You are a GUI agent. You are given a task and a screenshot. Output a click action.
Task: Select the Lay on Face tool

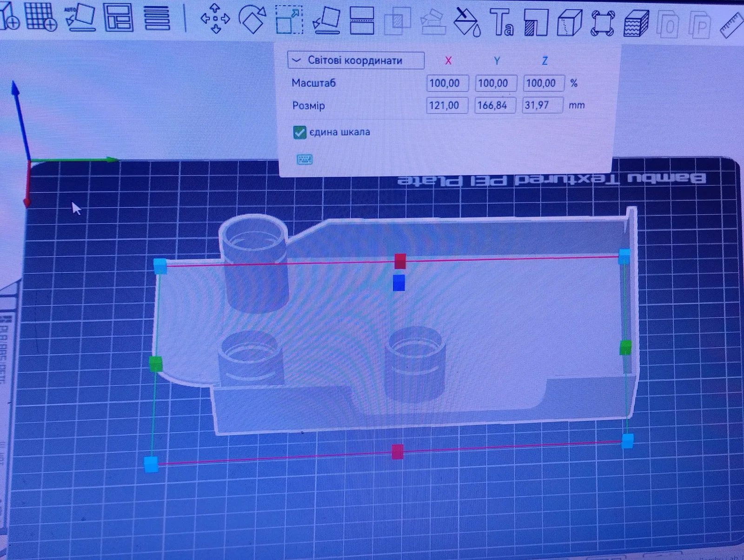(326, 20)
